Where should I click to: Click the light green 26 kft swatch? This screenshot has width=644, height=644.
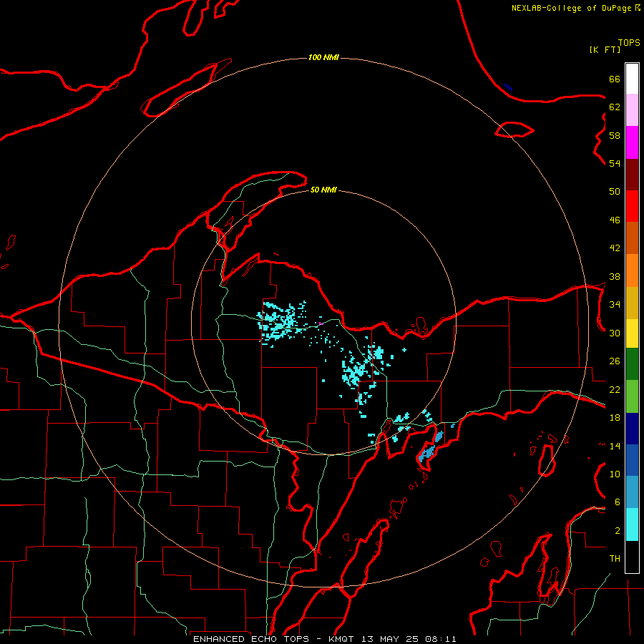632,396
